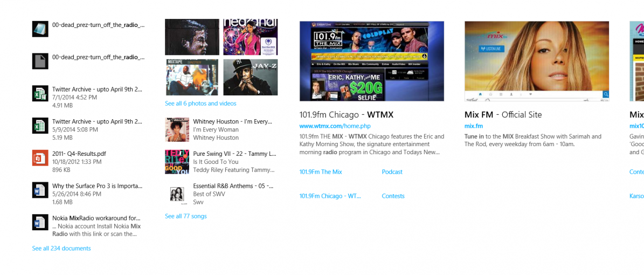Open the Jay-Z photo thumbnail

click(251, 77)
